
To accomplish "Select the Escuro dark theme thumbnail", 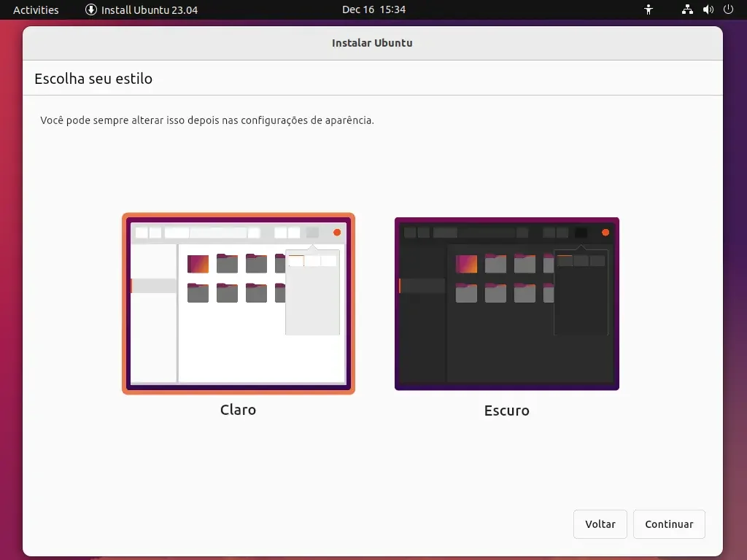I will 507,304.
